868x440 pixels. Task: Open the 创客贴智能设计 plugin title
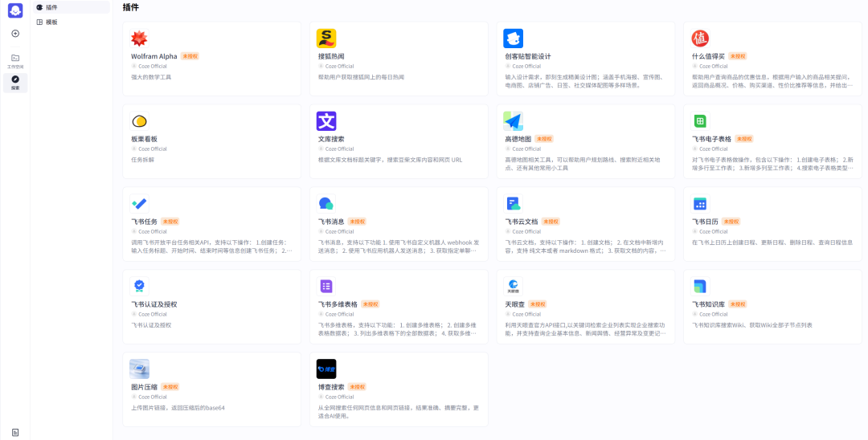[527, 56]
